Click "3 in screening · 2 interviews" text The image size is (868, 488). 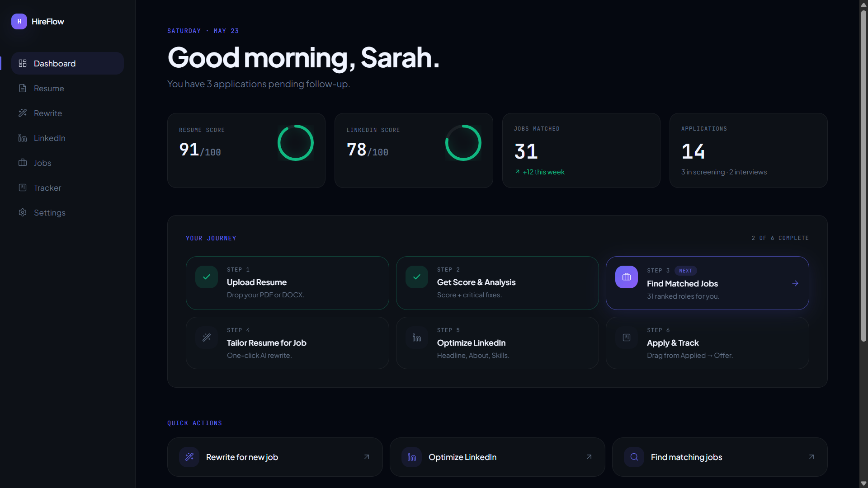724,172
